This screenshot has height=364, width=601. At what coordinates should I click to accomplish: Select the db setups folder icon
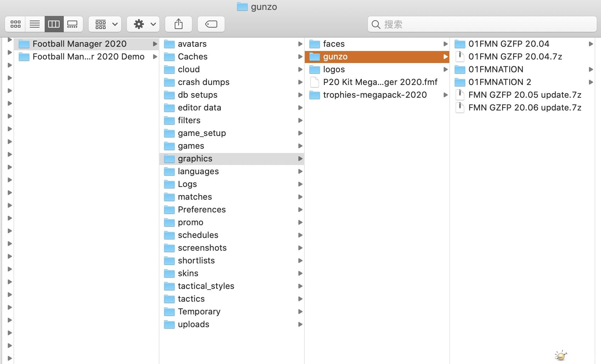tap(169, 95)
